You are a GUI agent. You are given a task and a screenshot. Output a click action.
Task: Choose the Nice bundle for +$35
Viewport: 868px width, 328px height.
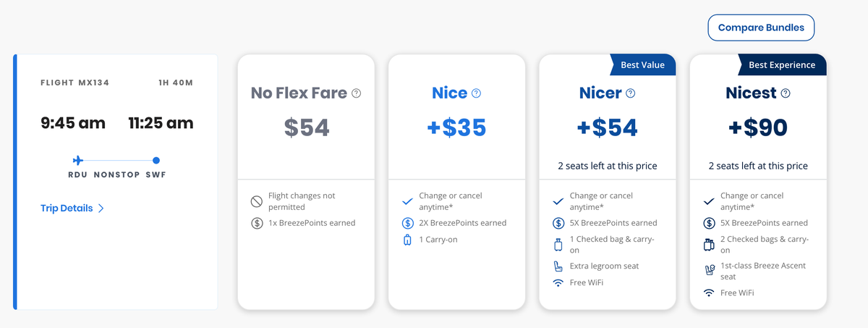456,127
